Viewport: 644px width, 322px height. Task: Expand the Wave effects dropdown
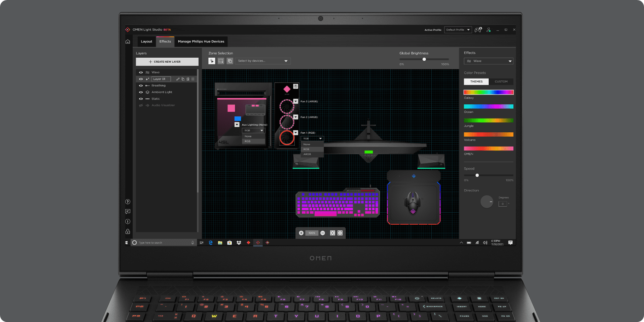pos(488,61)
